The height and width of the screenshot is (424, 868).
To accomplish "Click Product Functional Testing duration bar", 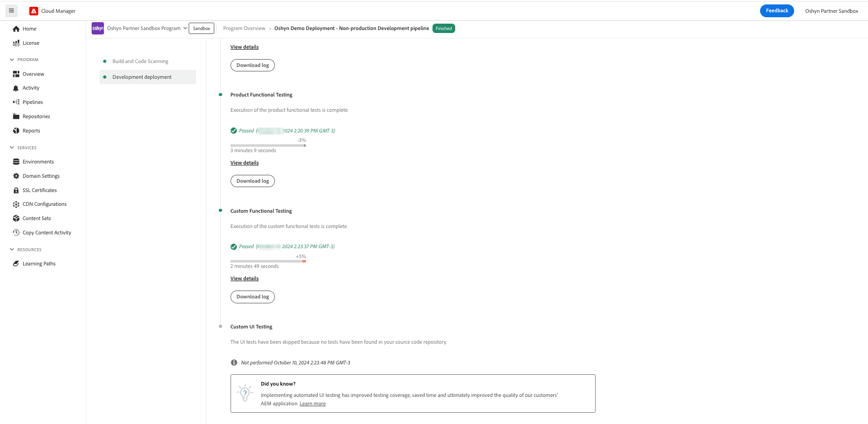I will click(268, 145).
